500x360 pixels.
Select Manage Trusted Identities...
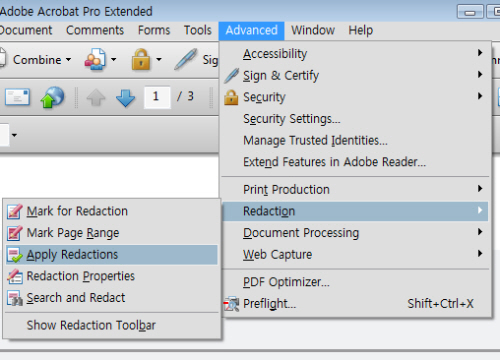(x=355, y=141)
